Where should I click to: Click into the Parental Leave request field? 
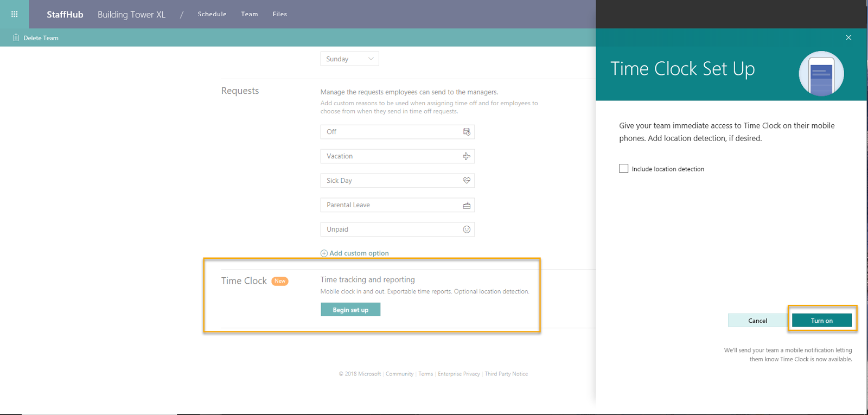(398, 205)
